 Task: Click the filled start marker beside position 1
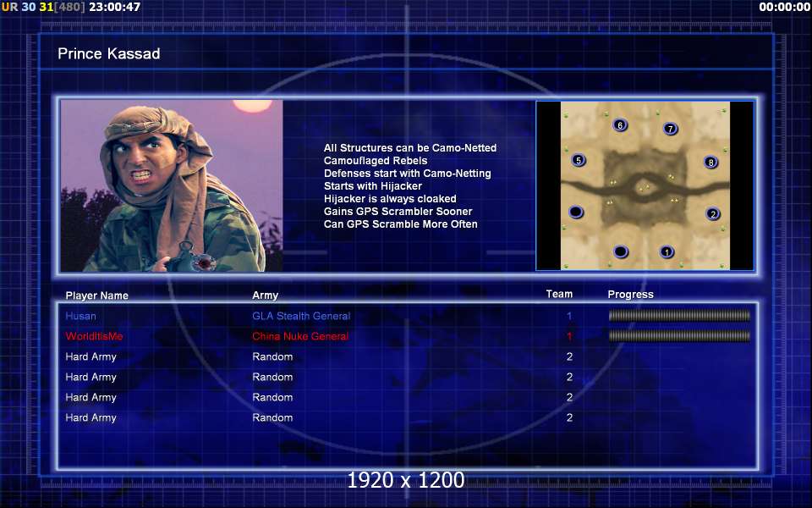(621, 251)
